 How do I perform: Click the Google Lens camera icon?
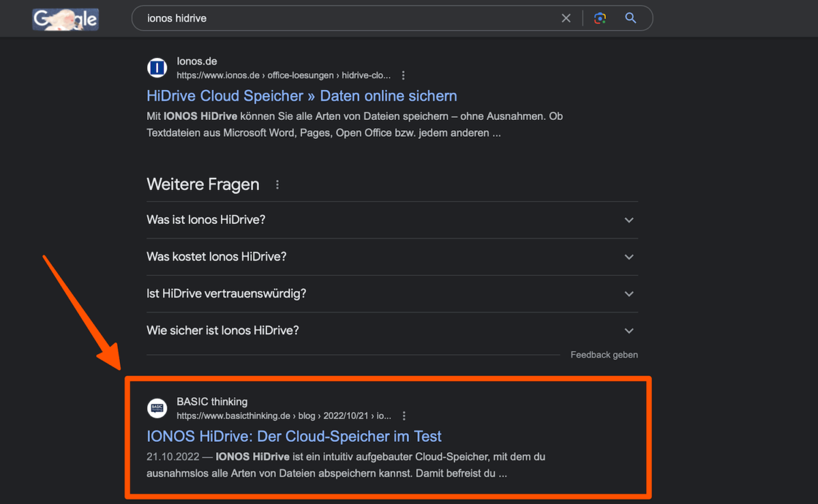pyautogui.click(x=600, y=18)
